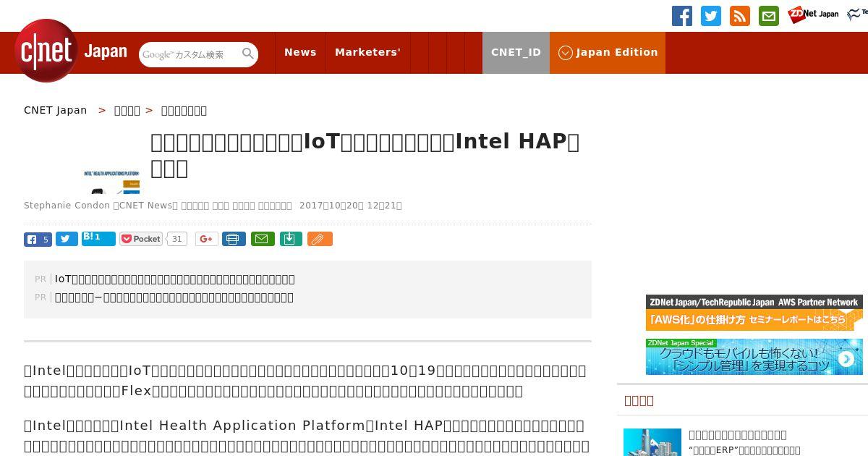Email this article green icon
The height and width of the screenshot is (456, 868).
click(x=263, y=239)
